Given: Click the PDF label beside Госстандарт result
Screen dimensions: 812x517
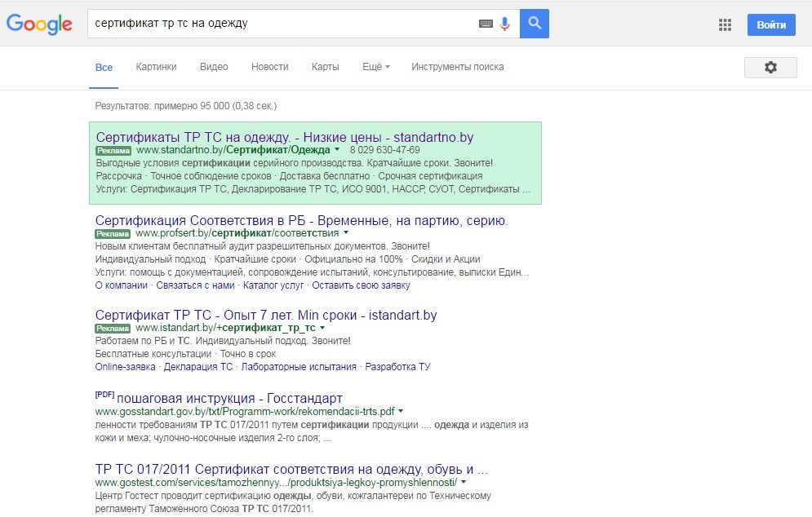Looking at the screenshot, I should pos(104,395).
